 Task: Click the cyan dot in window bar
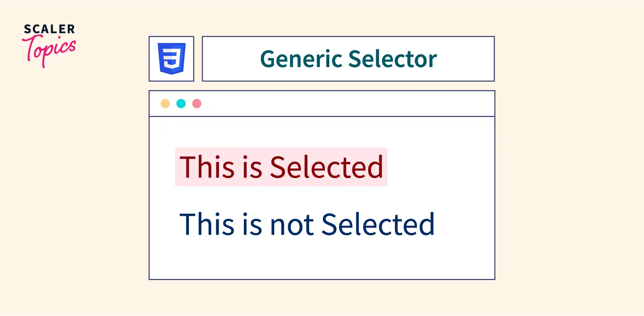coord(181,104)
